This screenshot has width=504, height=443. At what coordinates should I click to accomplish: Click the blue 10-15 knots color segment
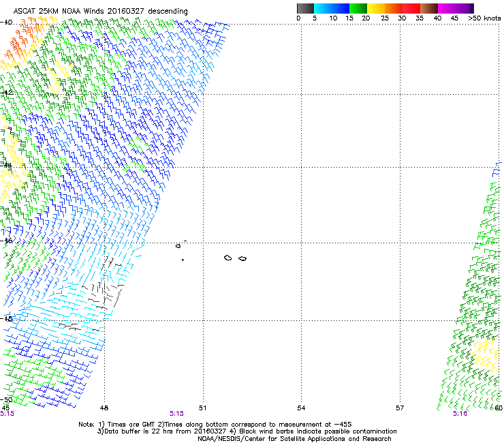point(341,8)
